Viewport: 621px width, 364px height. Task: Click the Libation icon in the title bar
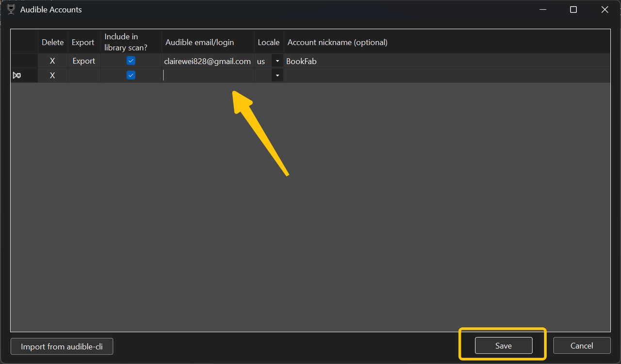11,9
